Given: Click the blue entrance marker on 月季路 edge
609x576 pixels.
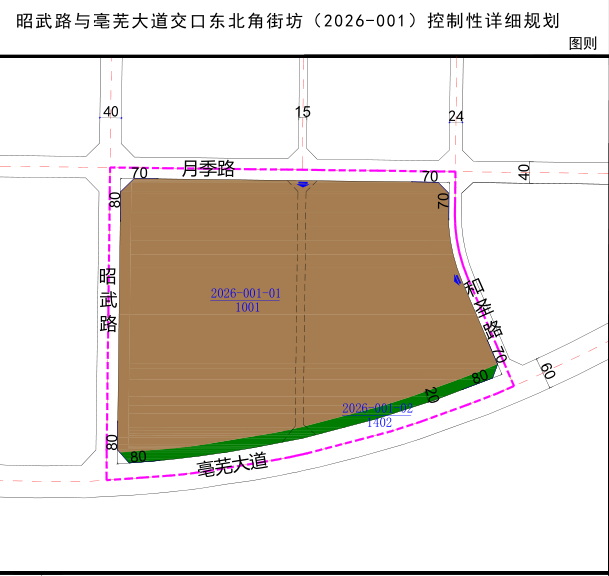Looking at the screenshot, I should pyautogui.click(x=302, y=184).
